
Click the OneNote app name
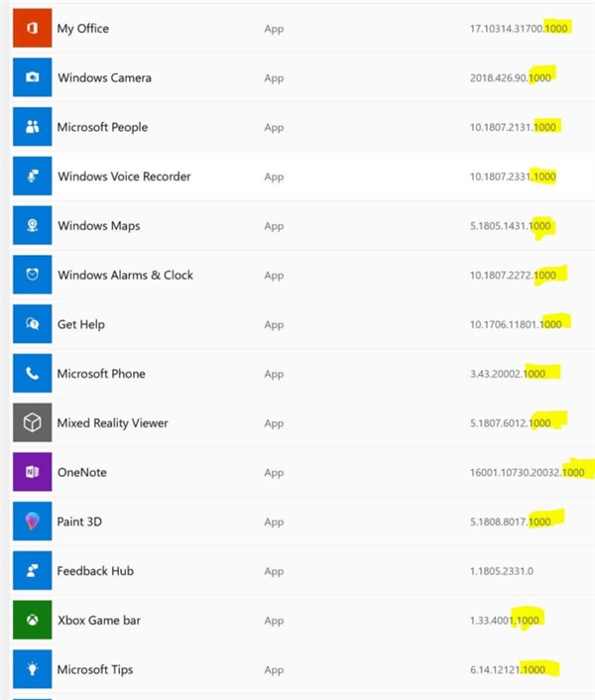[x=81, y=473]
